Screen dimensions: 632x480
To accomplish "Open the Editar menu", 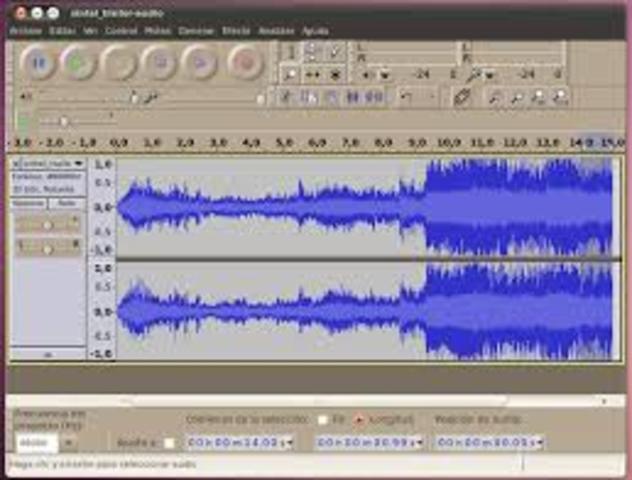I will pos(62,31).
